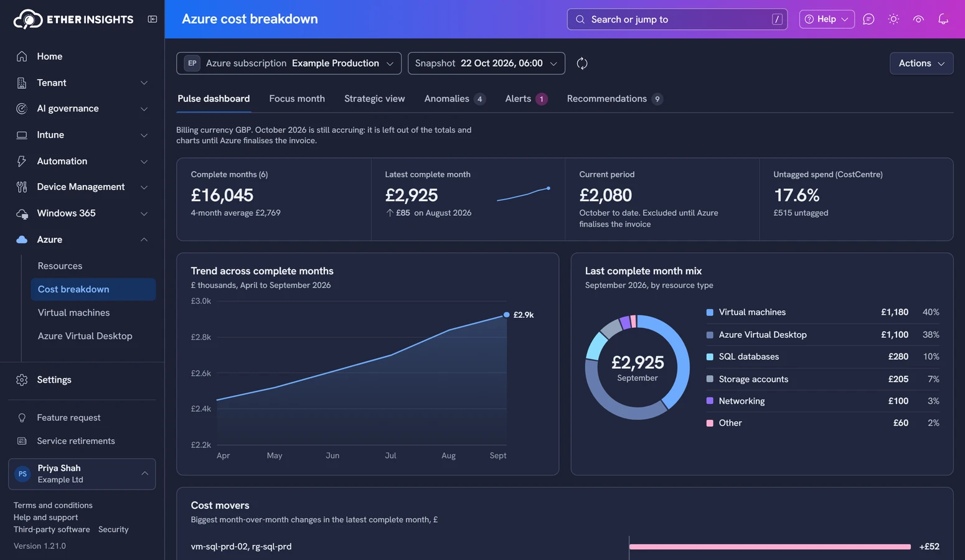Open the Help dropdown
The width and height of the screenshot is (965, 560).
[x=827, y=19]
